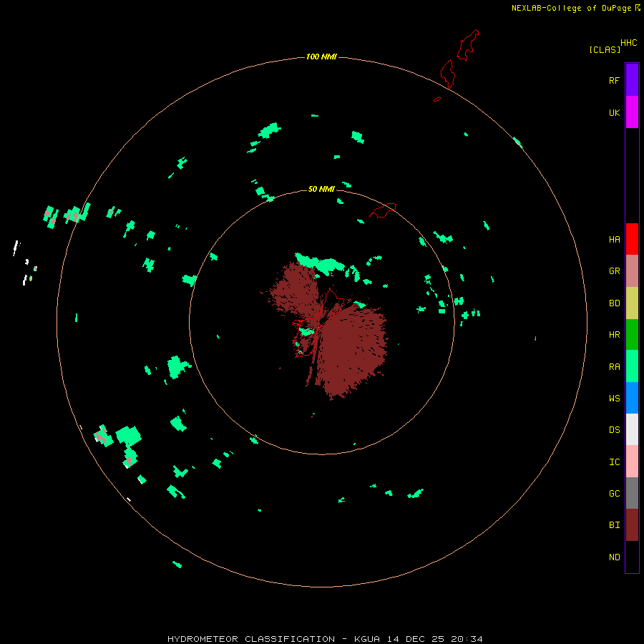
Task: Click the HR dark green legend swatch
Action: [632, 335]
